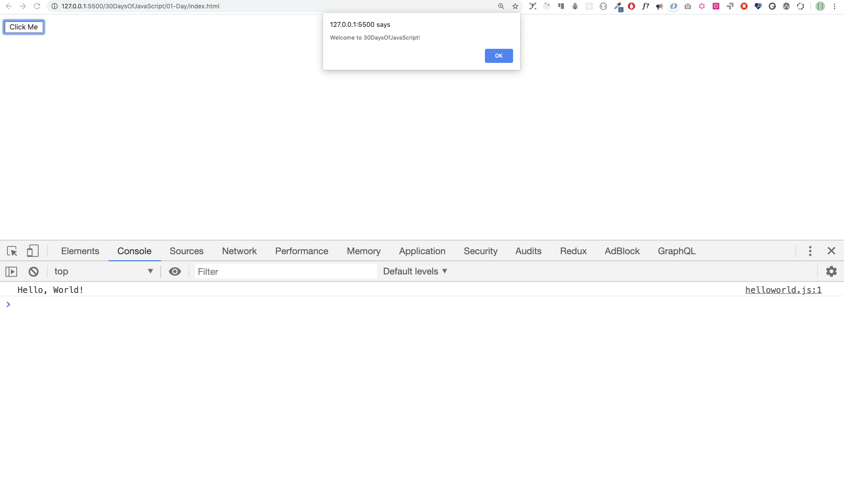This screenshot has height=504, width=844.
Task: Click inside the console Filter field
Action: 286,271
